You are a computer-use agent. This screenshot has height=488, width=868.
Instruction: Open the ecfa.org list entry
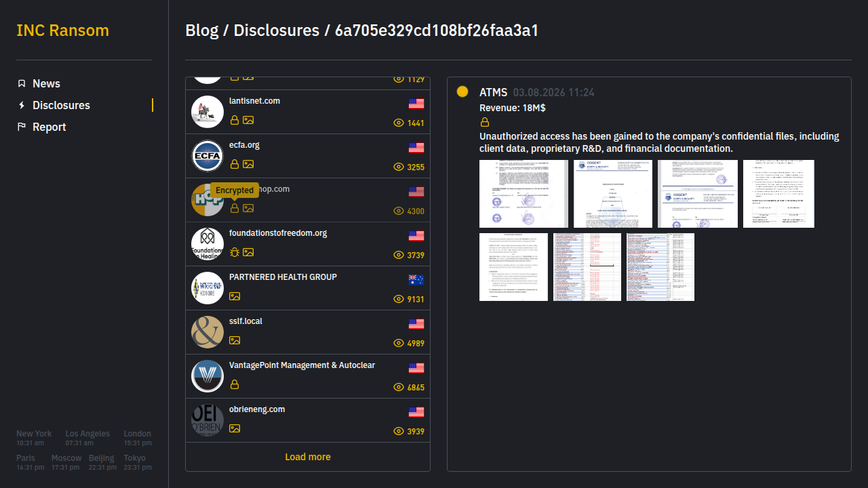coord(308,156)
